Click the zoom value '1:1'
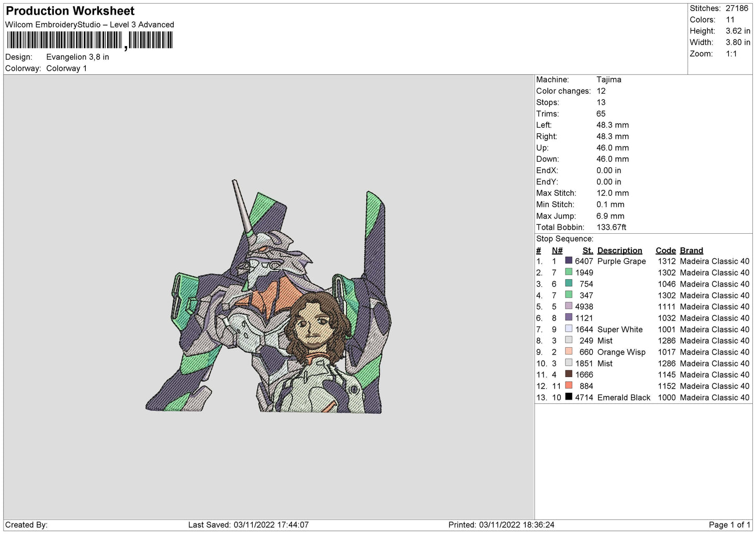Screen dimensions: 756x534 tap(731, 54)
